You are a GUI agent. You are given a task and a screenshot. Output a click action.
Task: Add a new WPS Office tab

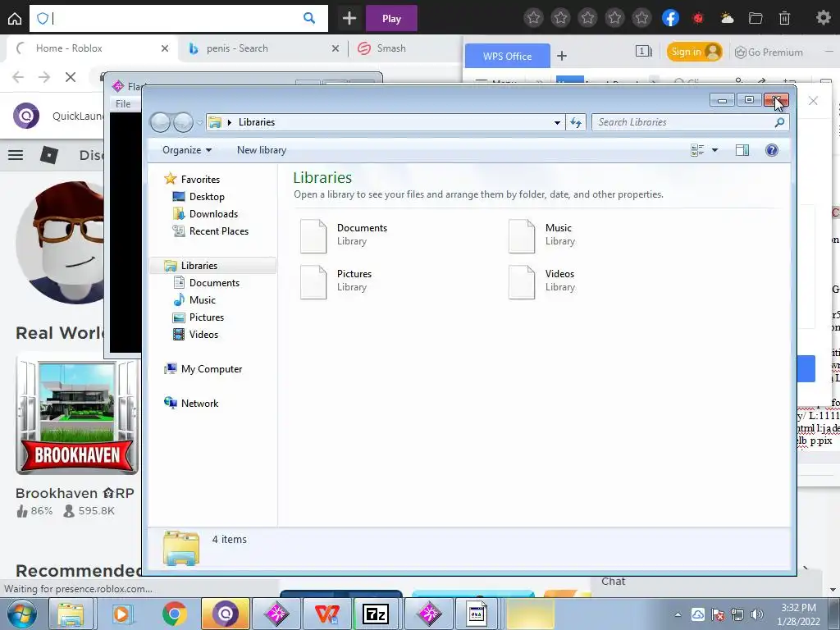tap(561, 56)
